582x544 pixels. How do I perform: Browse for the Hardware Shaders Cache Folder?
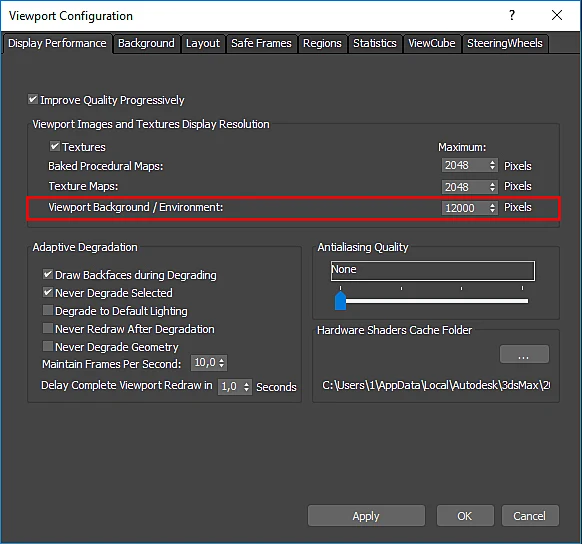click(524, 354)
